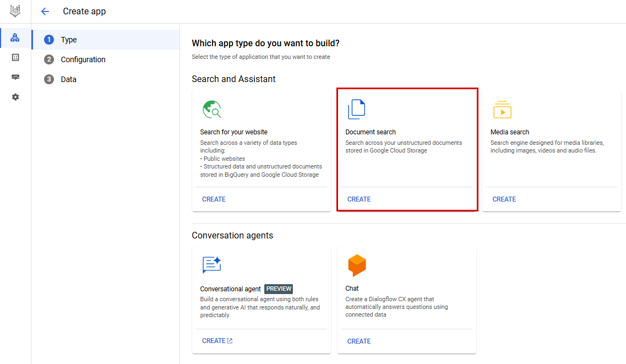
Task: Click the orange Dialogflow Chat icon
Action: (357, 265)
